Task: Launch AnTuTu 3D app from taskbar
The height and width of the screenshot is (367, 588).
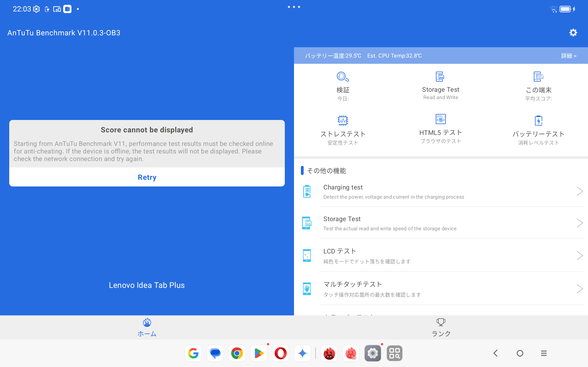Action: 351,353
